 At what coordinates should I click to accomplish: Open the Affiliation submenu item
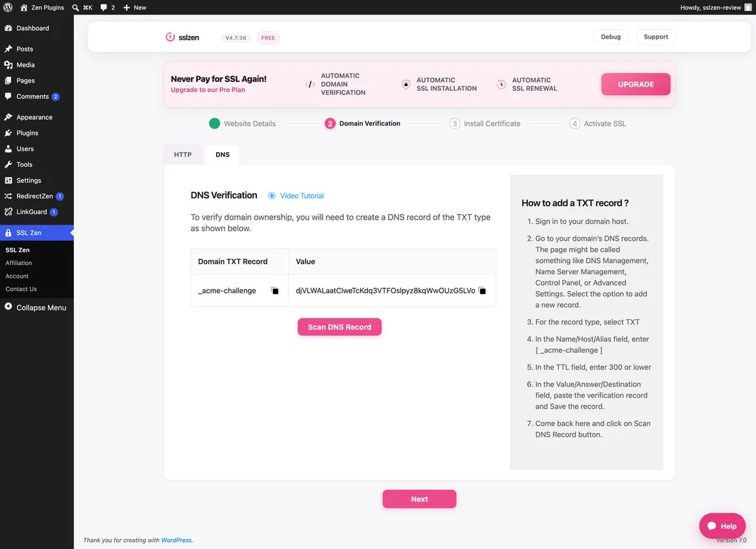click(x=19, y=263)
